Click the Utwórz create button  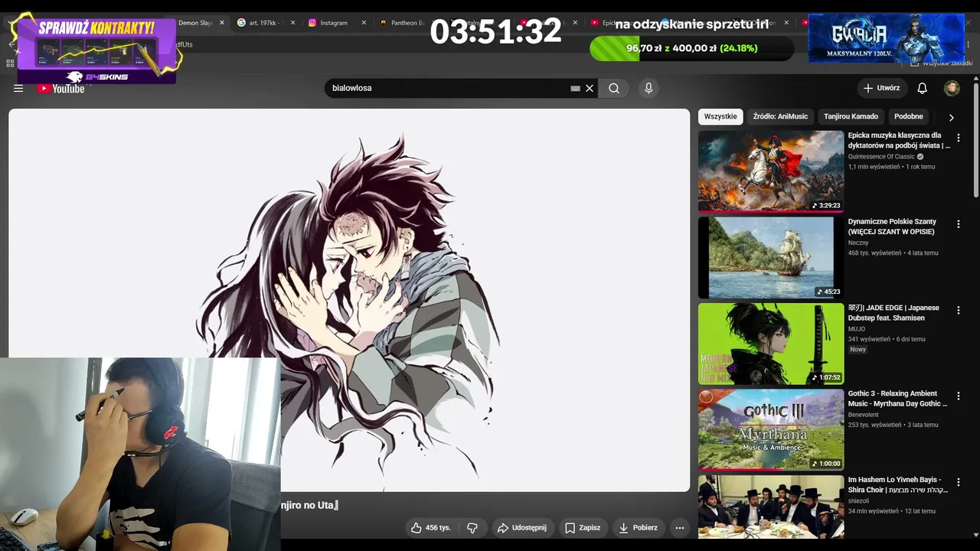[882, 88]
